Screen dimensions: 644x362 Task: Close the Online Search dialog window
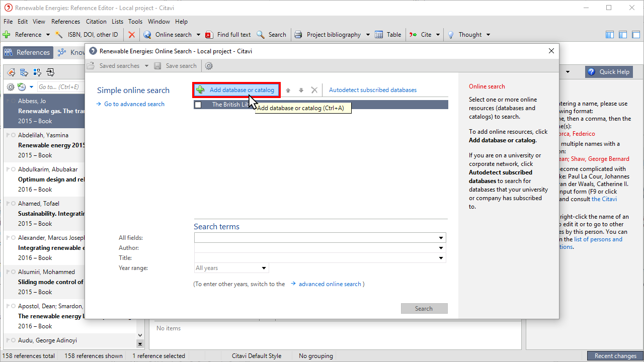point(551,51)
